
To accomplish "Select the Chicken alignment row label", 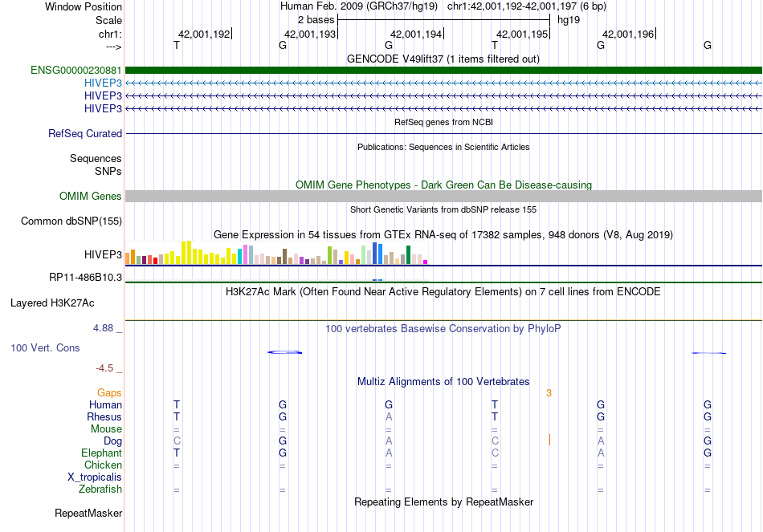I will (x=103, y=465).
